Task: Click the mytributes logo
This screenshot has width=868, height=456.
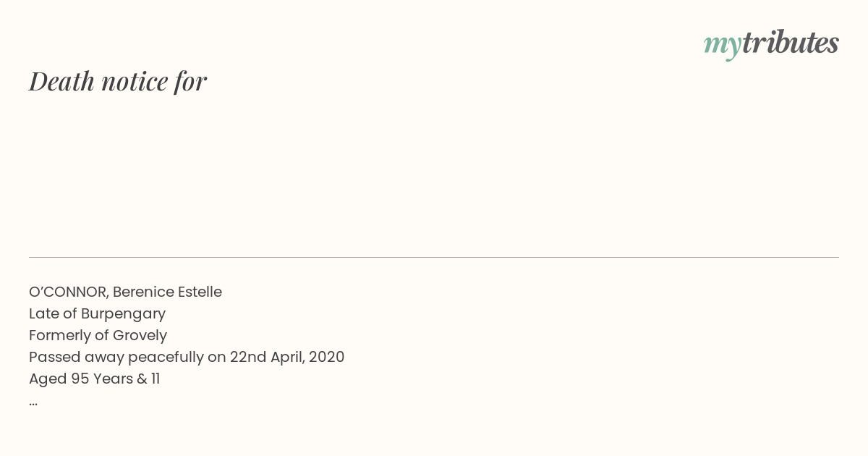Action: (x=771, y=44)
